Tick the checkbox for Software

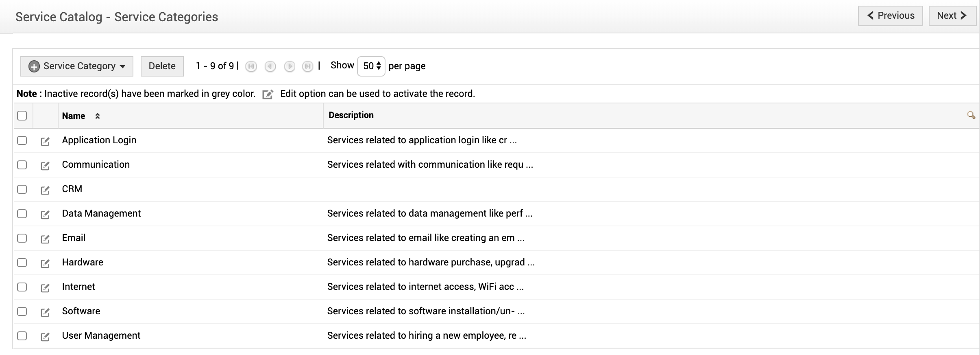(x=22, y=311)
